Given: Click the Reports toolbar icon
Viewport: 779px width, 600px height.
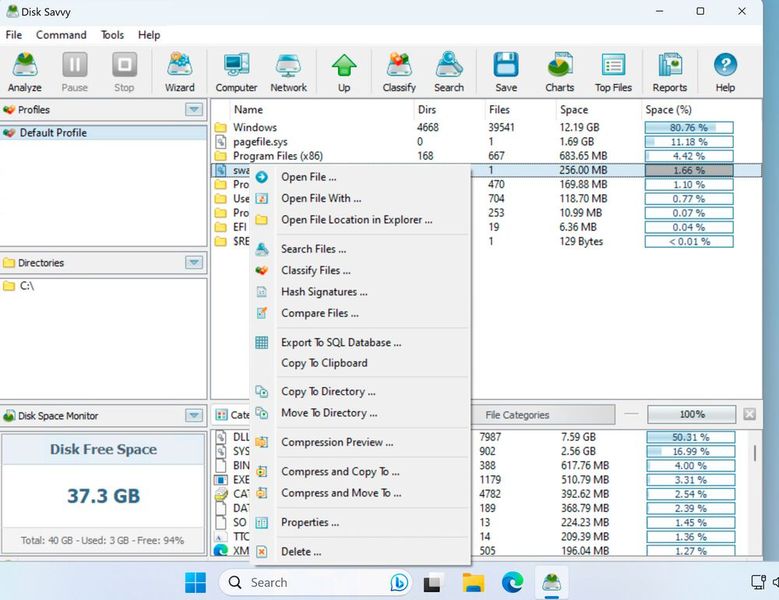Looking at the screenshot, I should 670,73.
